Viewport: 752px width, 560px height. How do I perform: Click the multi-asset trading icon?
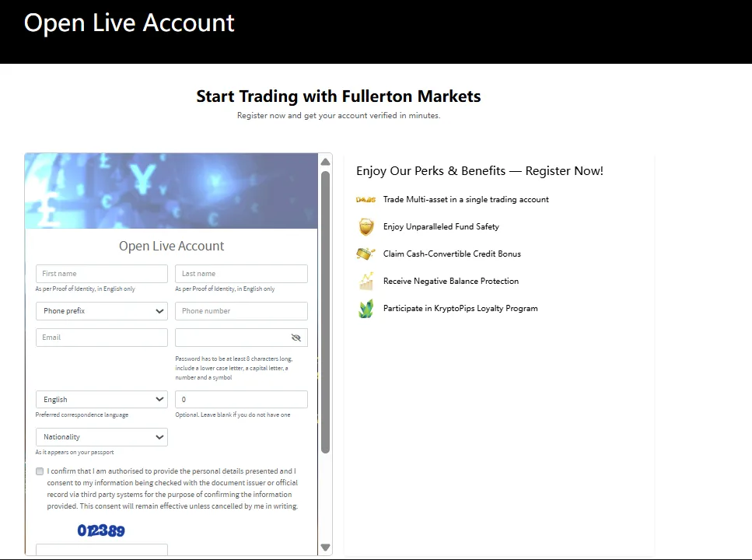pyautogui.click(x=366, y=200)
